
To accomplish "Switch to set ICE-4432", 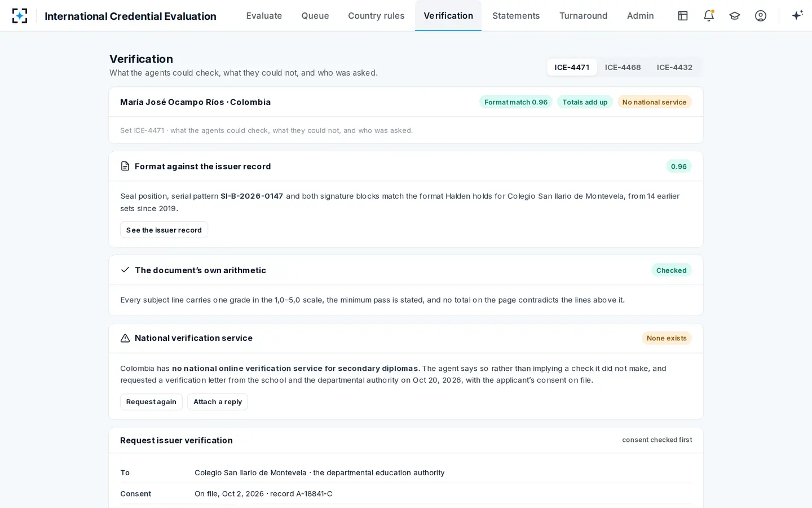I will tap(674, 67).
